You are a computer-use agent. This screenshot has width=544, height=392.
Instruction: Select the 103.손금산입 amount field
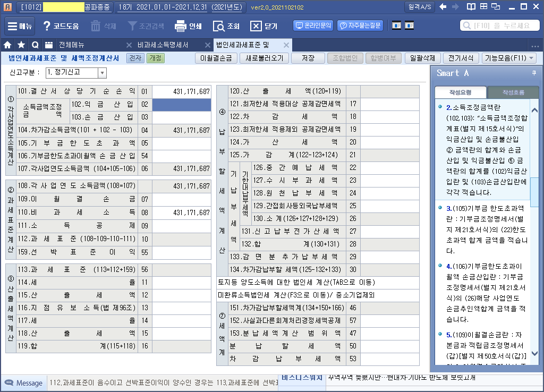(x=182, y=117)
